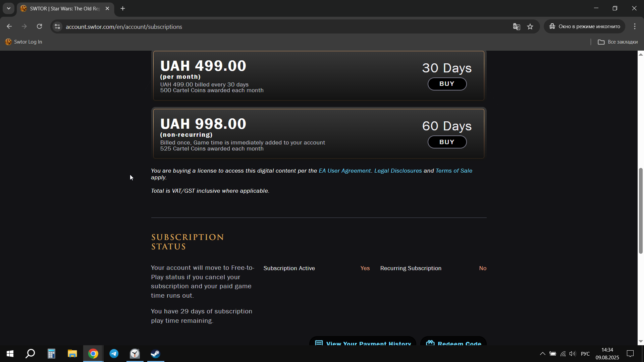The image size is (644, 362).
Task: Click the Redeem Code button
Action: click(453, 341)
